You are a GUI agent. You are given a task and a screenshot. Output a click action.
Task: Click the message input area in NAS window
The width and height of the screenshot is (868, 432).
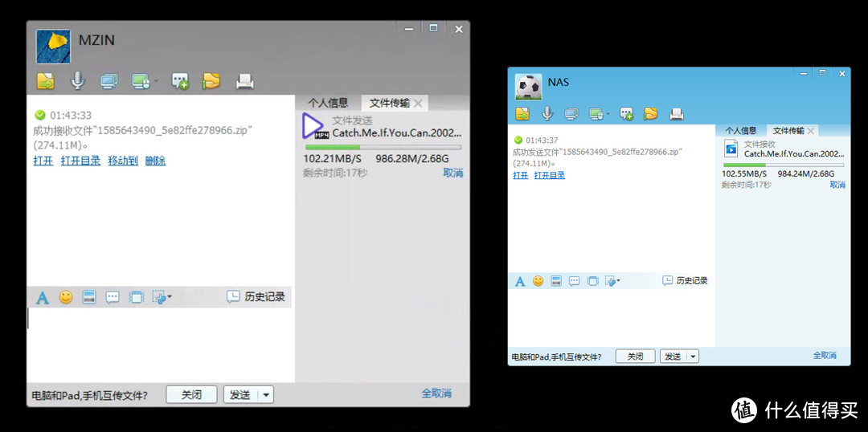[x=611, y=318]
